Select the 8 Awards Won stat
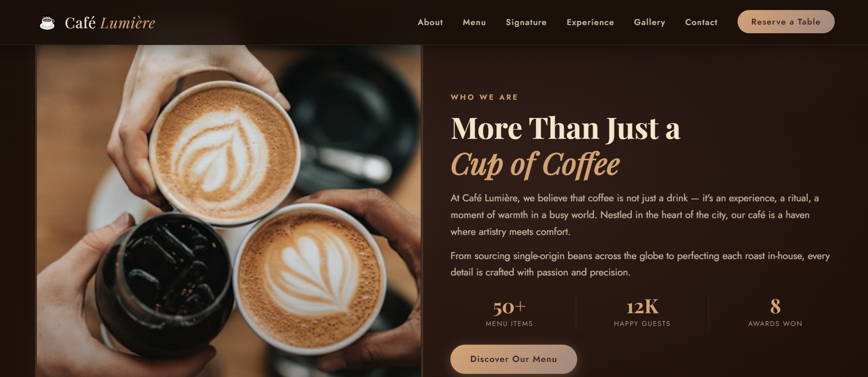The image size is (868, 377). click(x=775, y=313)
